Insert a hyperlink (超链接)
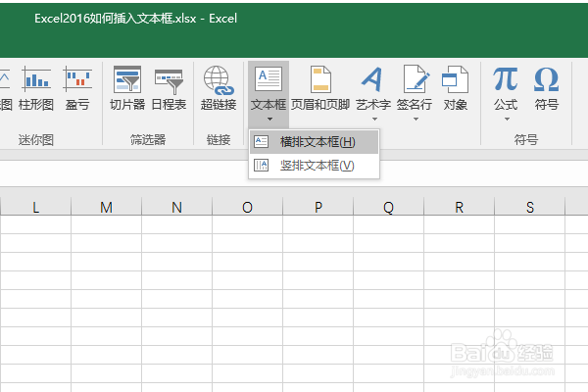Viewport: 588px width, 392px height. [x=219, y=88]
